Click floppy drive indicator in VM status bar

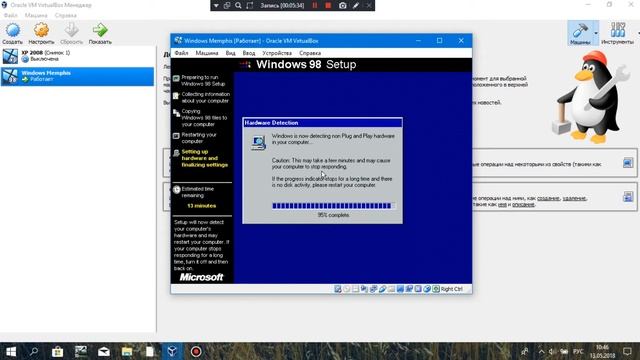point(356,289)
